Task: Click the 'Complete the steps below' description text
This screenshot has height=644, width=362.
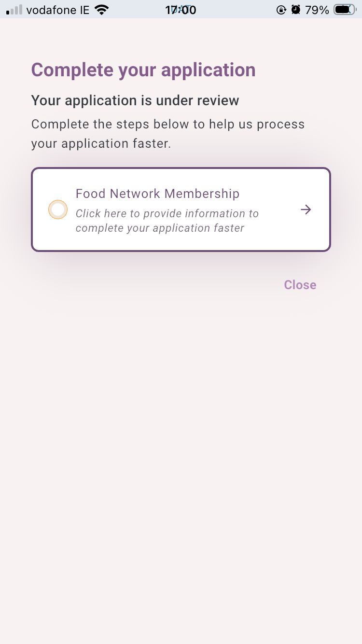Action: tap(168, 134)
